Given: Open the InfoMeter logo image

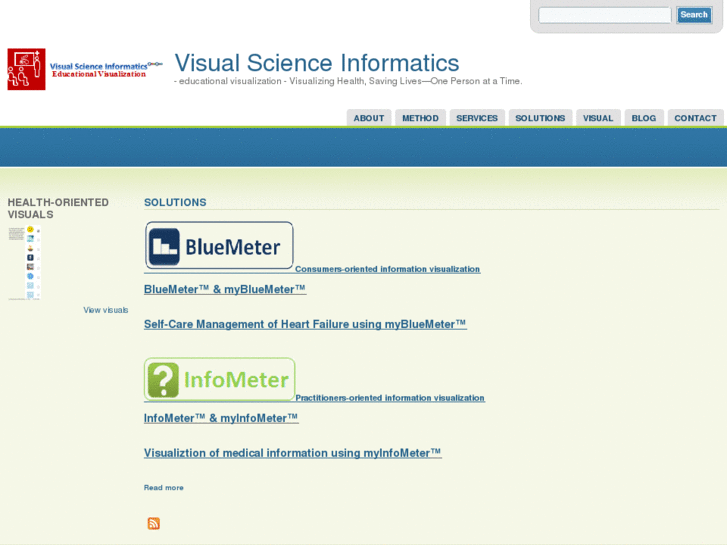Looking at the screenshot, I should coord(219,379).
